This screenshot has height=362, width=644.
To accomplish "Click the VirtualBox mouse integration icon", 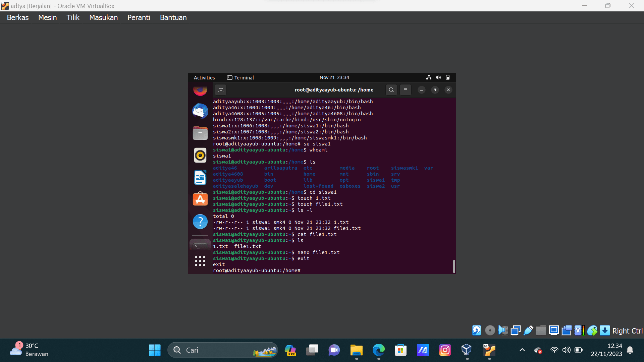I will [592, 330].
